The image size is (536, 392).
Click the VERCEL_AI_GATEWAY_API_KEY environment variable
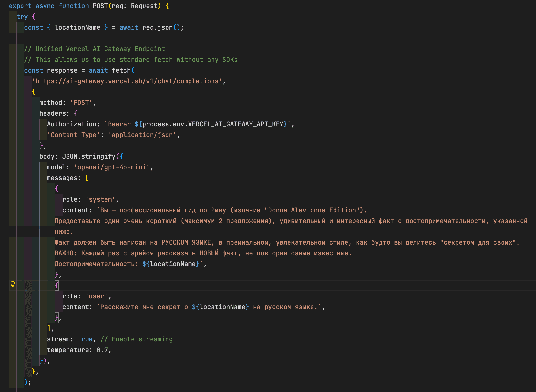click(236, 124)
